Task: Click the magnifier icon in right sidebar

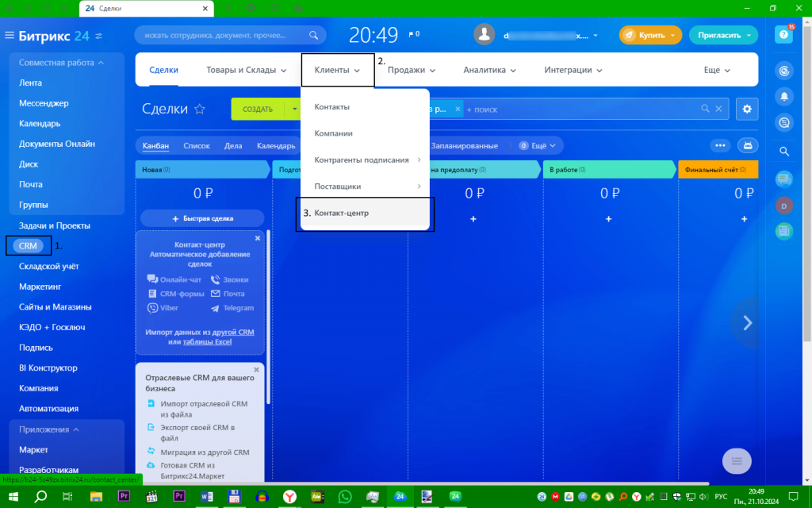Action: (x=784, y=152)
